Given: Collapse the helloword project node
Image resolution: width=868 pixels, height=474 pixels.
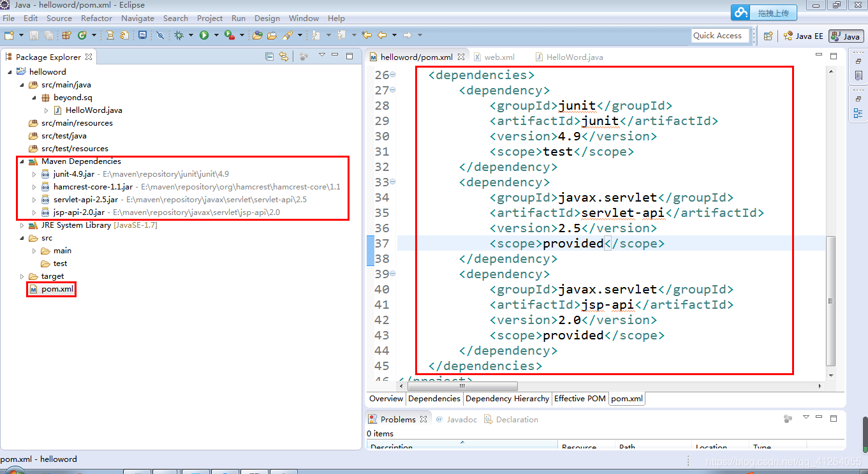Looking at the screenshot, I should (10, 72).
